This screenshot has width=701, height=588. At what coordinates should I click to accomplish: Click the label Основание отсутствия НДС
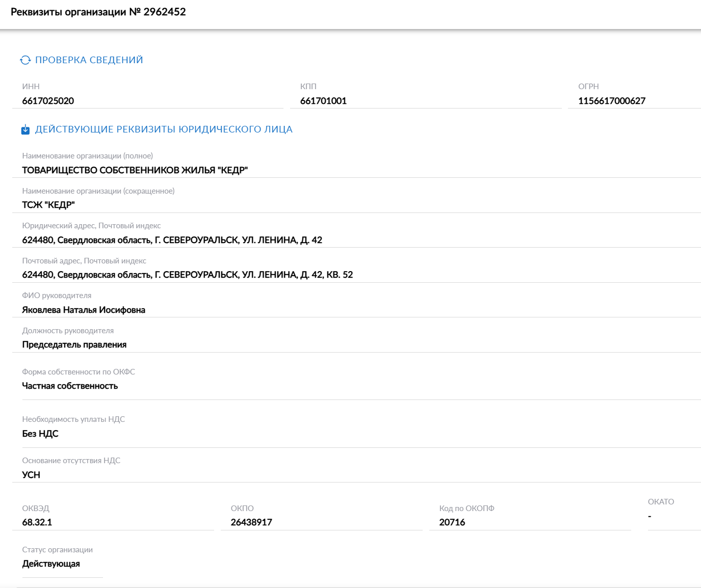coord(71,461)
